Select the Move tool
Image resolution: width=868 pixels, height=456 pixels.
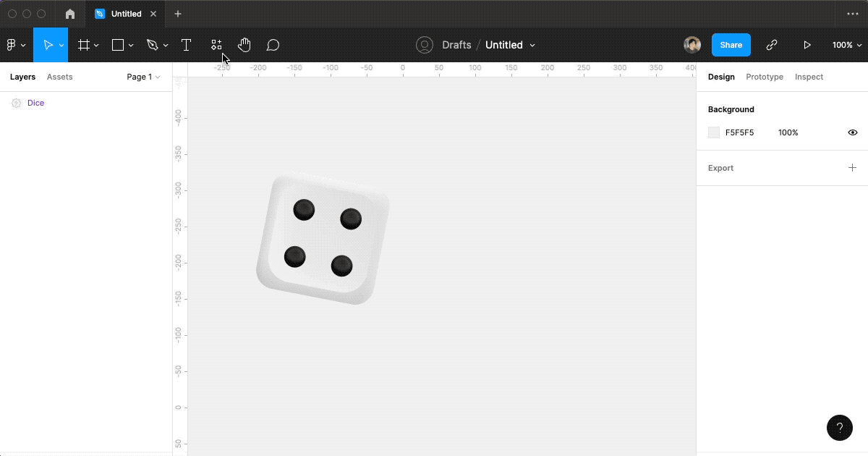pos(47,44)
